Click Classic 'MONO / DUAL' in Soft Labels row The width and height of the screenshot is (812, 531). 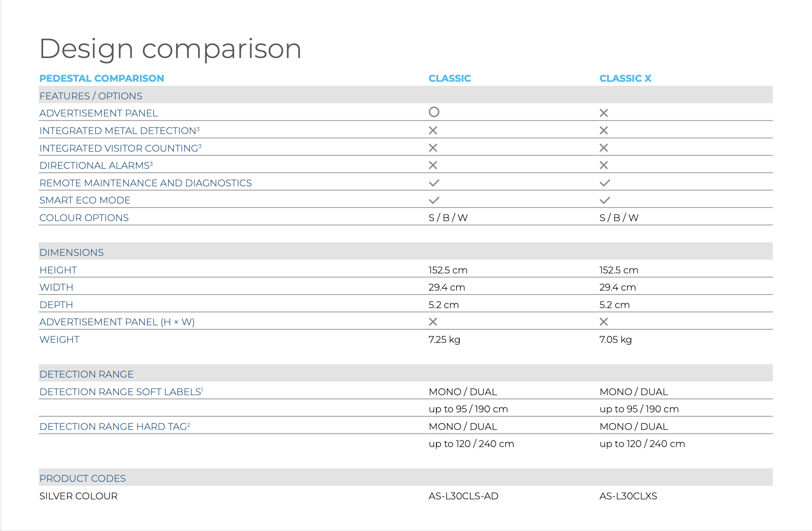[463, 392]
